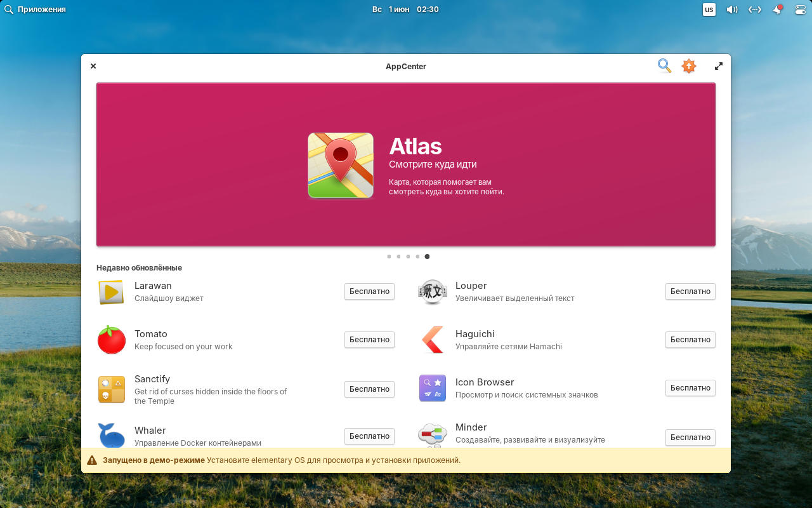The width and height of the screenshot is (812, 508).
Task: Click the Minder app title
Action: 471,427
